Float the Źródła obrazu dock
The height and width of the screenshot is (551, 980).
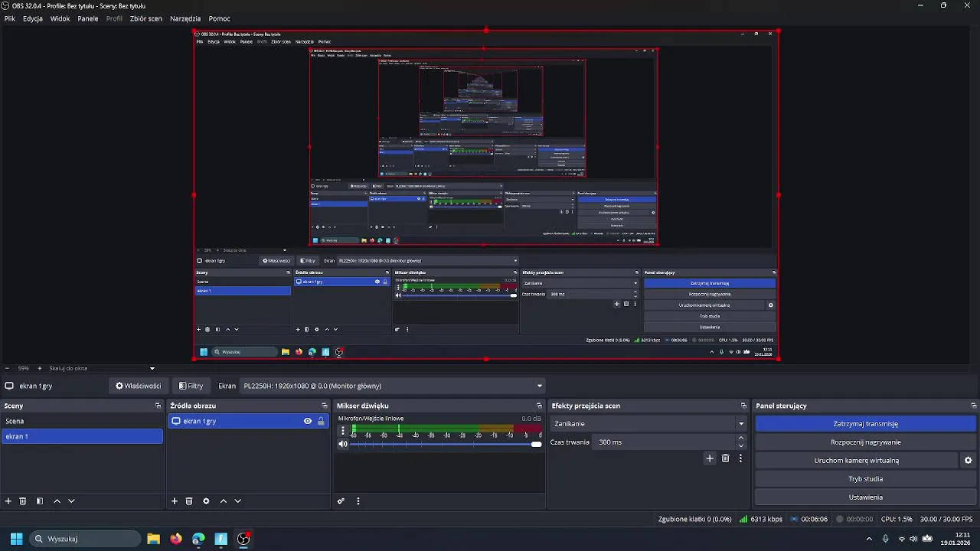pyautogui.click(x=325, y=406)
